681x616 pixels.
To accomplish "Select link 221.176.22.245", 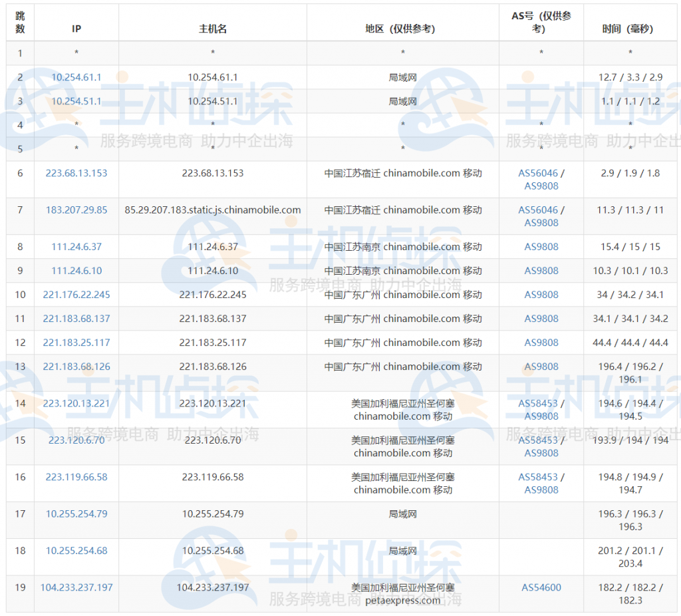I will 76,295.
